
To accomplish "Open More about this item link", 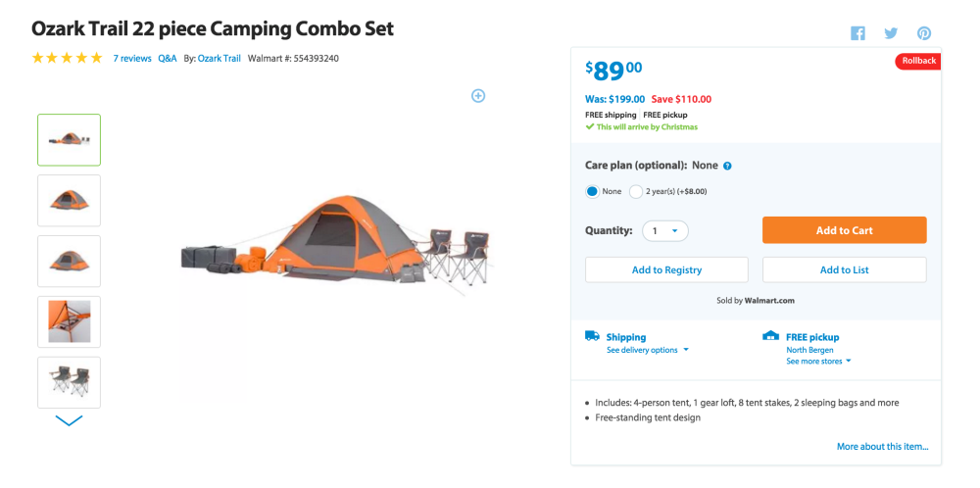I will 882,447.
